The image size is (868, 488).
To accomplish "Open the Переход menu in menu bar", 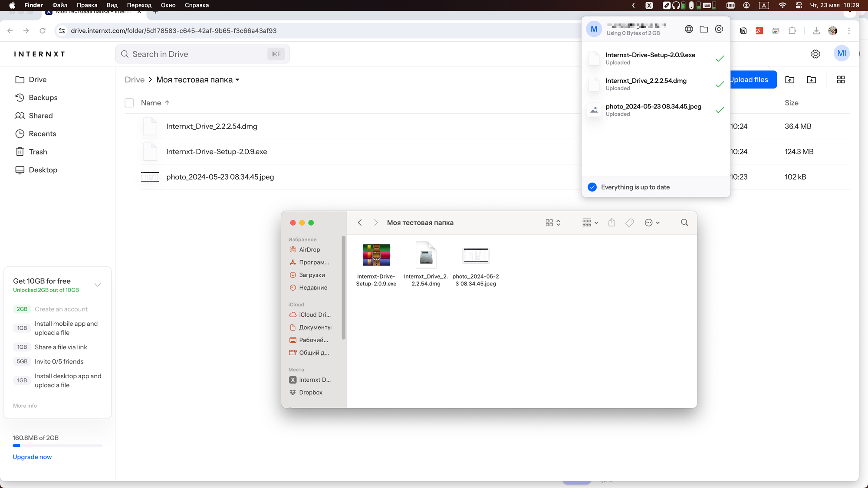I will click(x=139, y=5).
